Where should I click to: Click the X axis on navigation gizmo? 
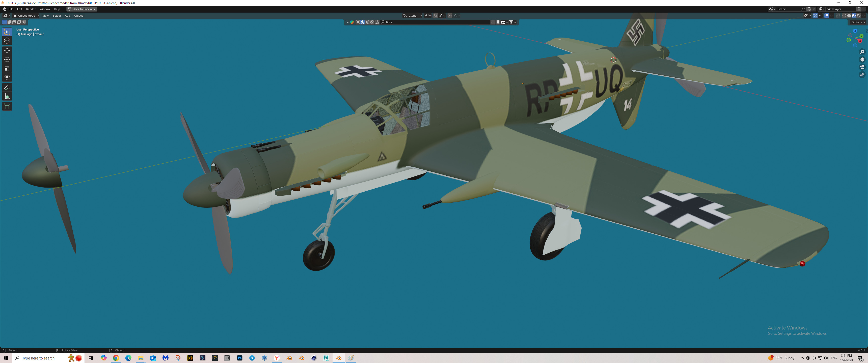pyautogui.click(x=860, y=41)
